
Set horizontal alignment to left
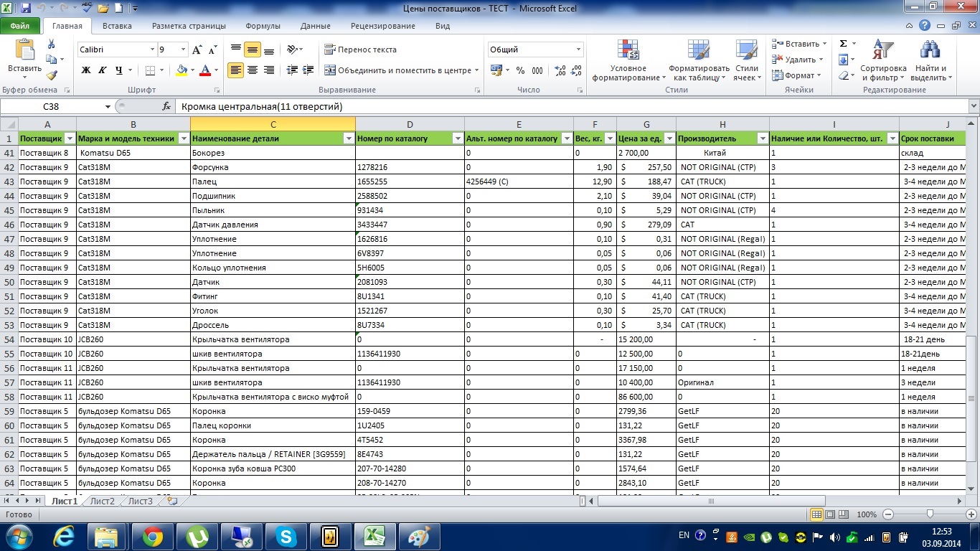click(x=236, y=70)
